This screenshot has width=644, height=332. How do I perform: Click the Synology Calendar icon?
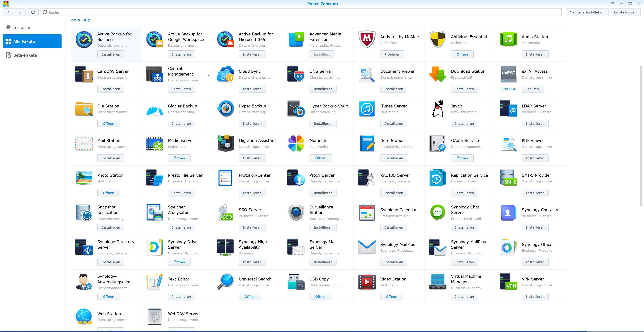[x=367, y=213]
